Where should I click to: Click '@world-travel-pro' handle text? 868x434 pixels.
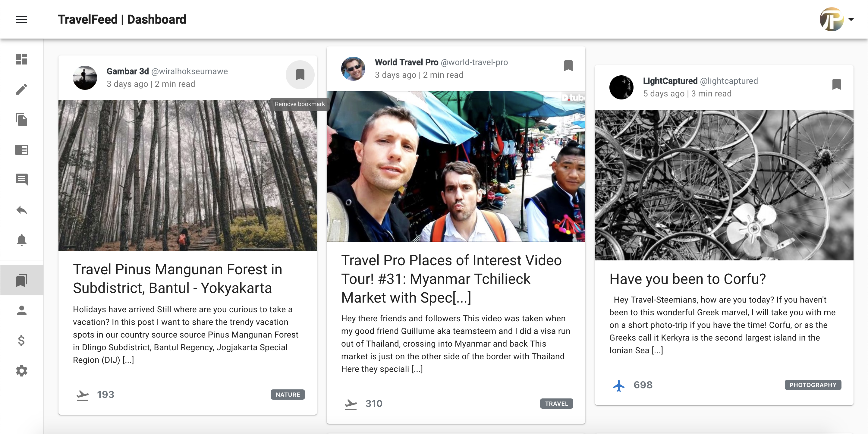tap(474, 62)
